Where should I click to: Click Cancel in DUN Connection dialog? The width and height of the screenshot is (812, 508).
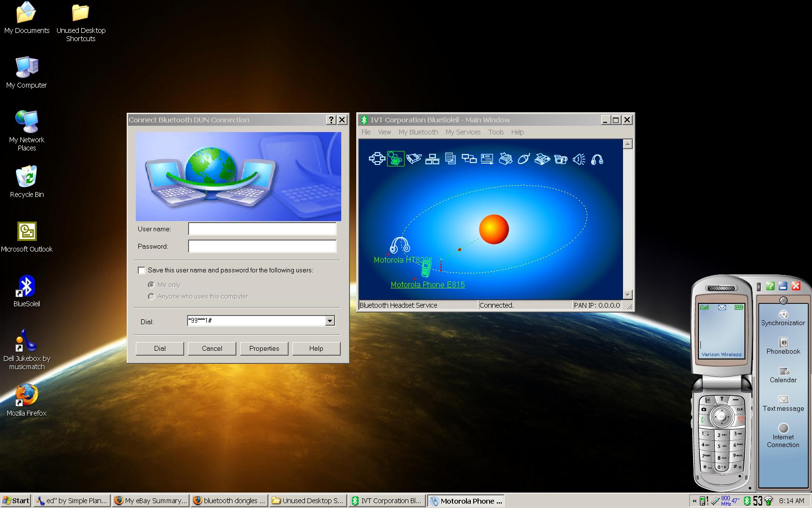212,348
